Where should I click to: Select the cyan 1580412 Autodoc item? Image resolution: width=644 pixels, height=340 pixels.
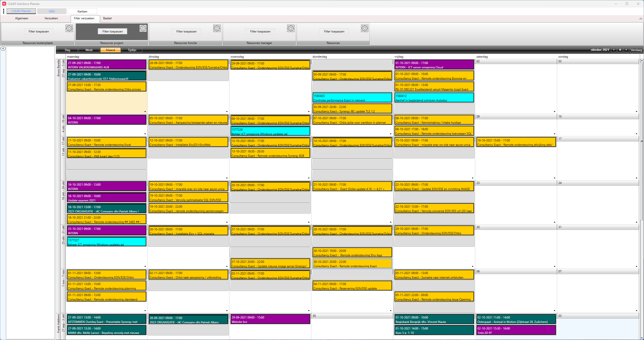click(x=434, y=98)
